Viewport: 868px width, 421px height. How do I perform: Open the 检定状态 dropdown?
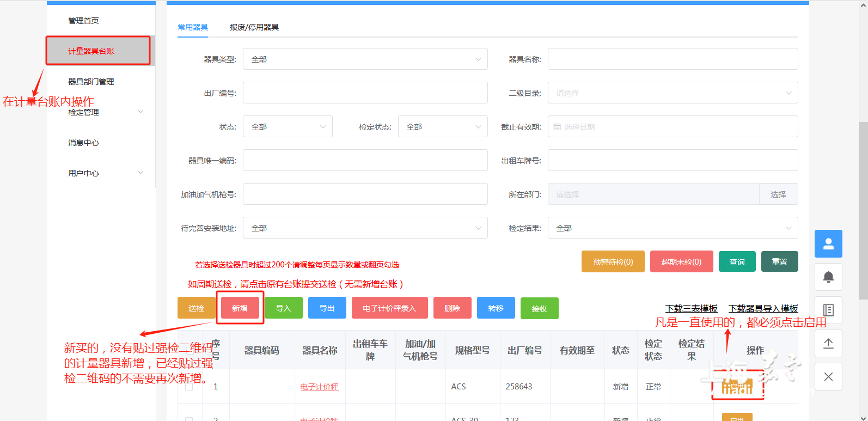(x=442, y=127)
